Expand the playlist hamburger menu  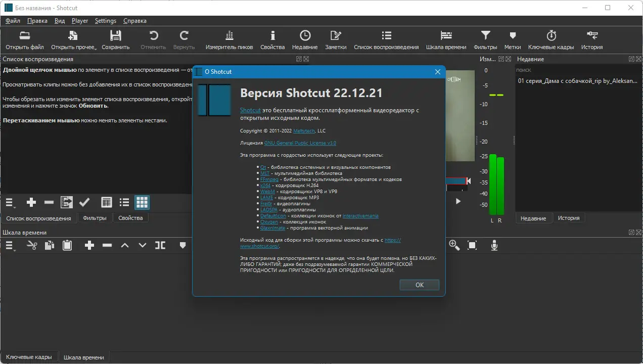(10, 203)
